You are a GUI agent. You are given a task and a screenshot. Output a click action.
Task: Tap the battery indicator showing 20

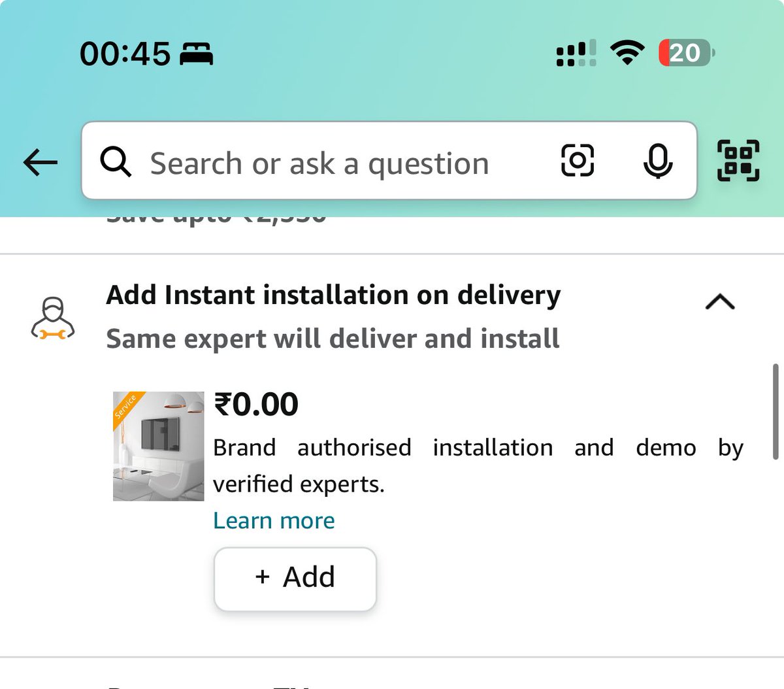coord(686,53)
